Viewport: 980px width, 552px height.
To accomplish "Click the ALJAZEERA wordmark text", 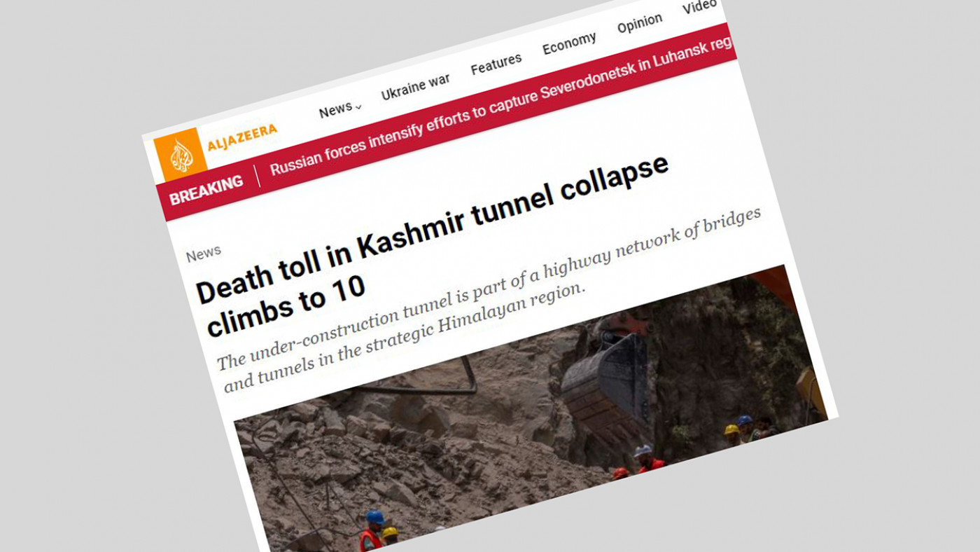I will tap(242, 138).
